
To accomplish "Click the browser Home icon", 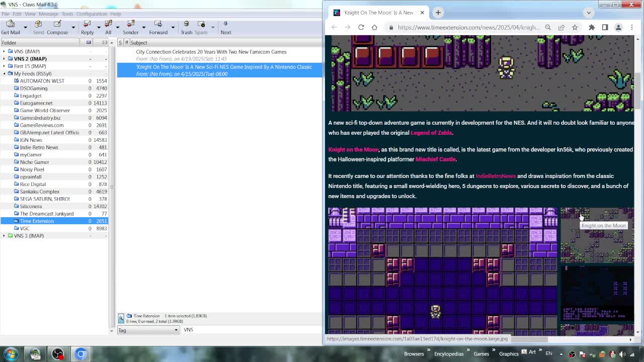I will click(374, 27).
